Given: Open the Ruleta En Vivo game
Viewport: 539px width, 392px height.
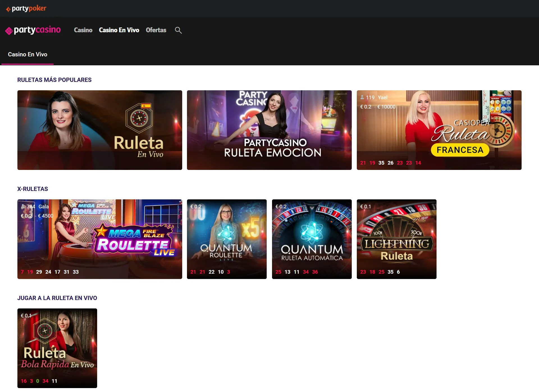Looking at the screenshot, I should coord(100,130).
